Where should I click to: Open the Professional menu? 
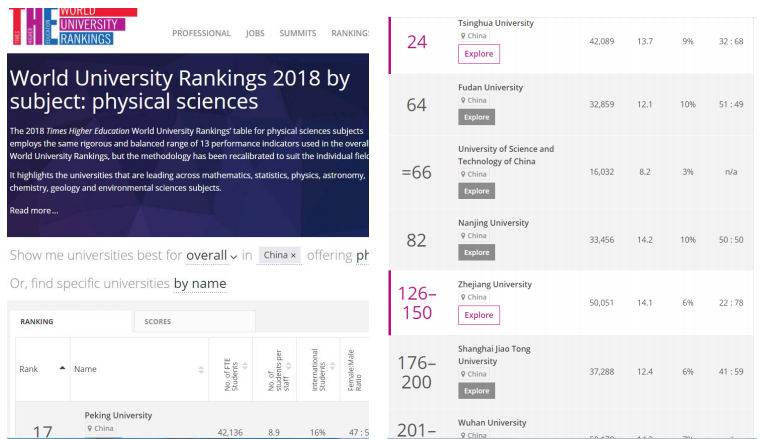pos(201,33)
